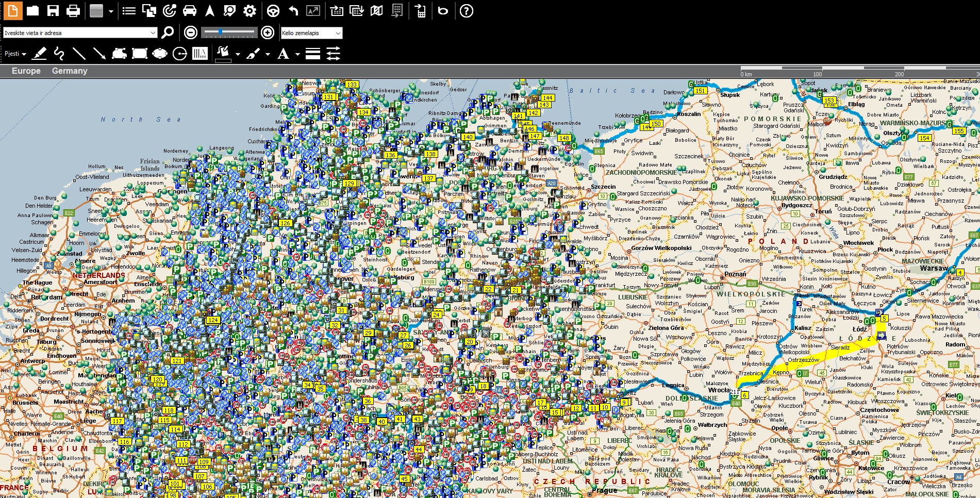This screenshot has height=498, width=980.
Task: Expand the fill color dropdown arrow
Action: [x=238, y=54]
